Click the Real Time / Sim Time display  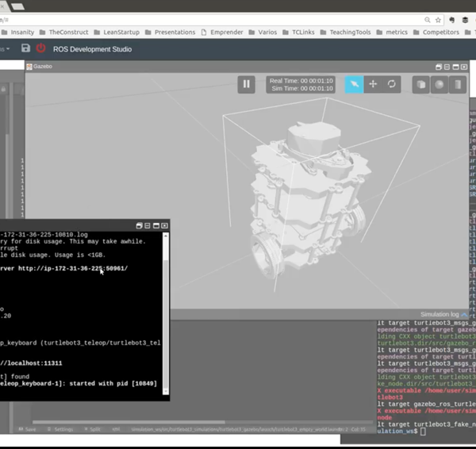pos(301,85)
